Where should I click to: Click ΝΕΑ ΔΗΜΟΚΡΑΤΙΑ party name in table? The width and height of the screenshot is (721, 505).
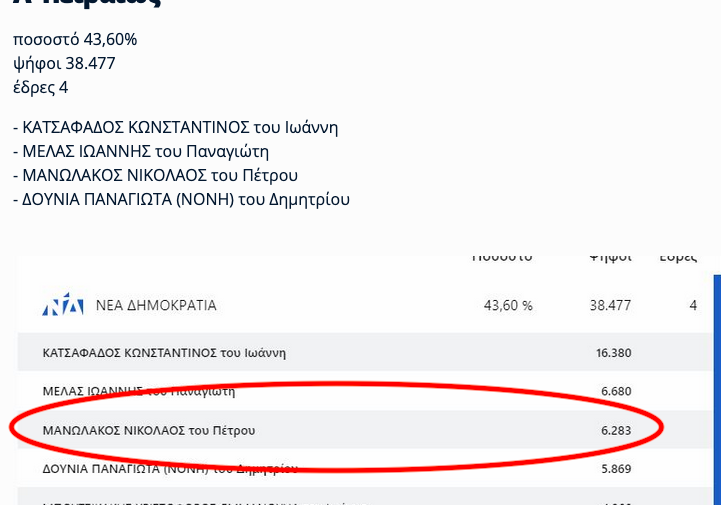click(156, 305)
